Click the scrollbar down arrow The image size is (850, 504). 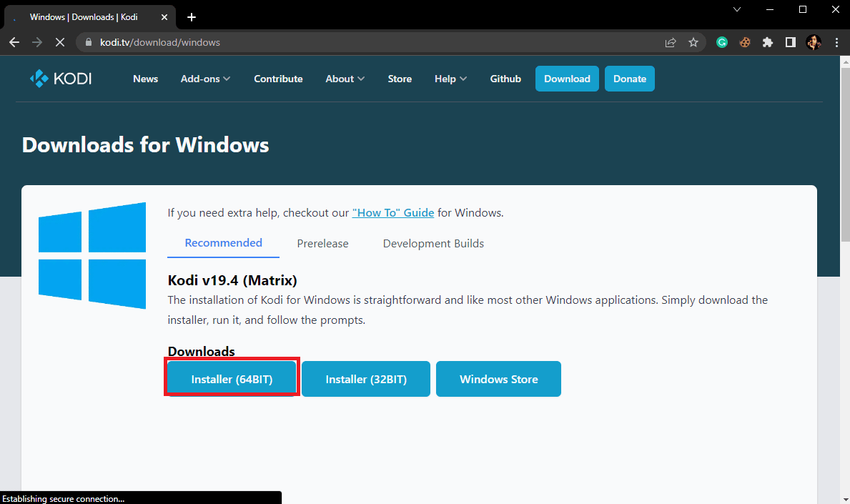[x=845, y=498]
